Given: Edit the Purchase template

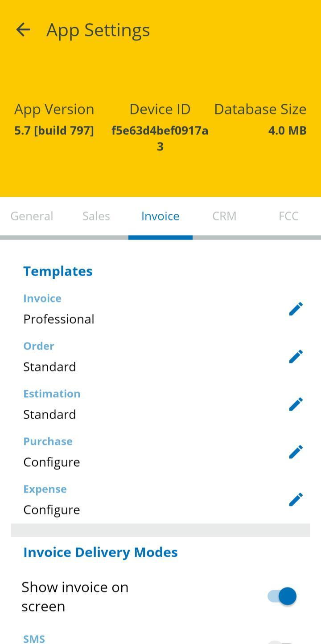Looking at the screenshot, I should point(296,452).
